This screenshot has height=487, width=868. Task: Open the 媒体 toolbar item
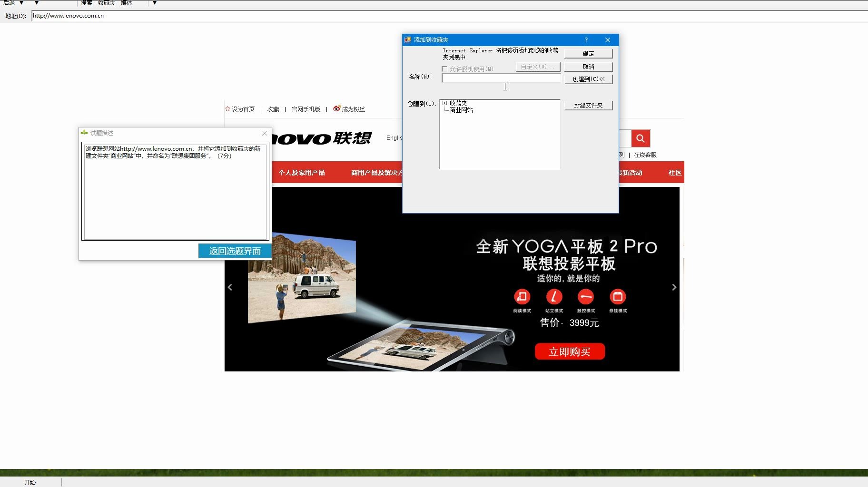pyautogui.click(x=127, y=3)
